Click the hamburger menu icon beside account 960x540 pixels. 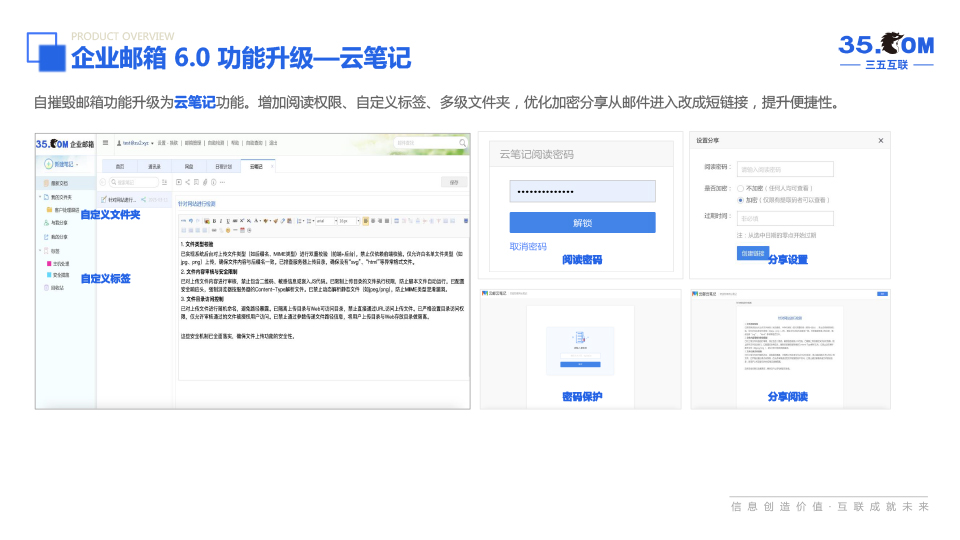(107, 144)
